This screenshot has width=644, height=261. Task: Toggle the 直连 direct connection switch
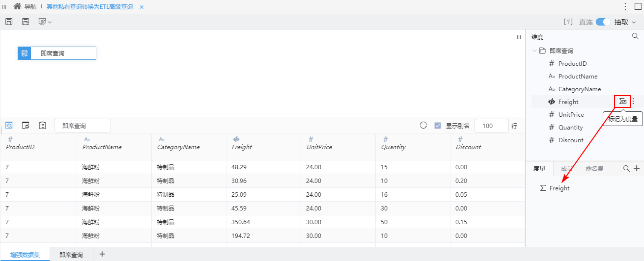[603, 22]
